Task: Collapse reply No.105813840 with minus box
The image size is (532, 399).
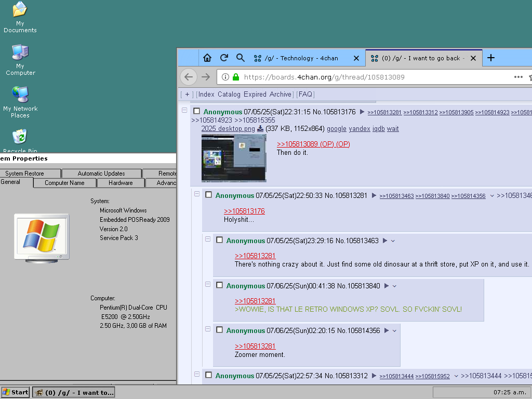Action: pos(208,284)
